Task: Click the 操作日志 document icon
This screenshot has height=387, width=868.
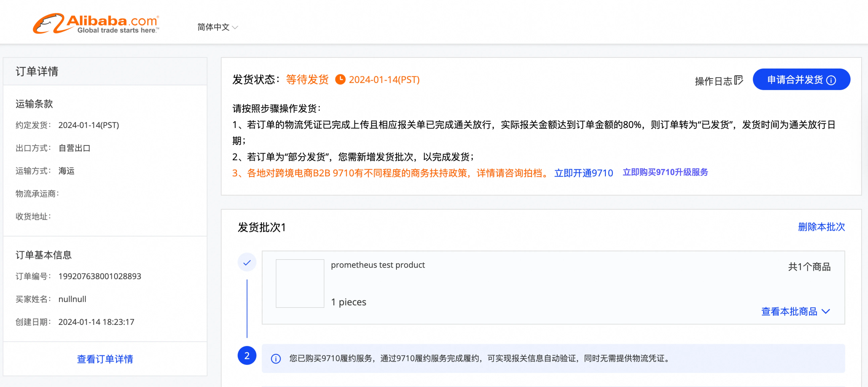Action: tap(738, 80)
